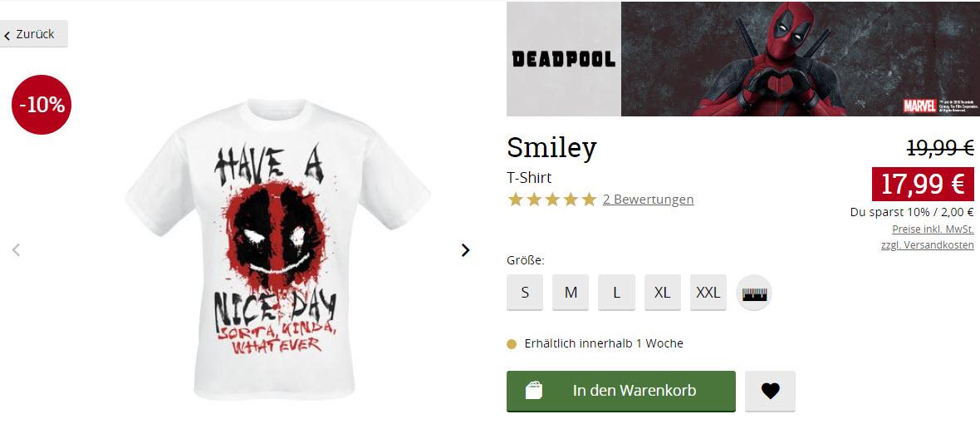Choose size XXL
The image size is (980, 429).
coord(708,292)
